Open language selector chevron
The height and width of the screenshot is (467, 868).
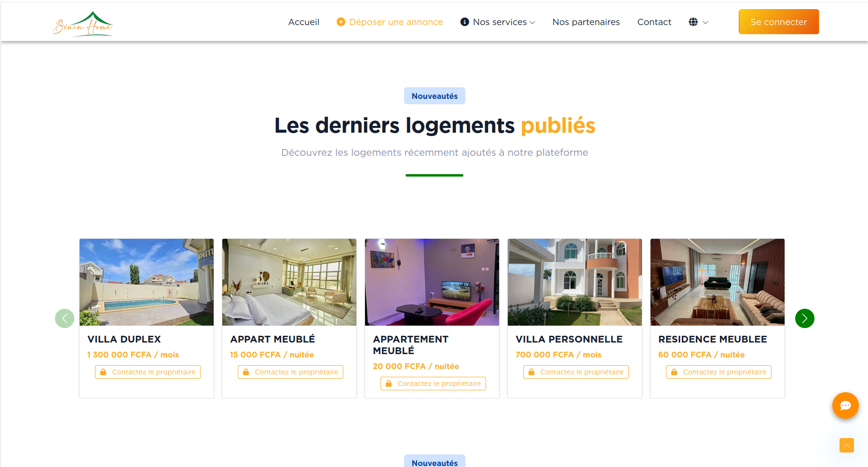[x=705, y=23]
